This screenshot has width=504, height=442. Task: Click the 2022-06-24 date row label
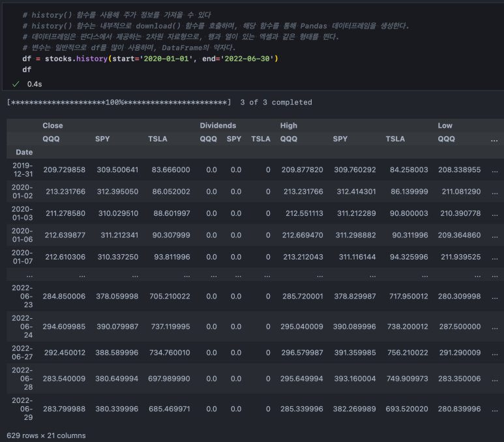click(22, 326)
